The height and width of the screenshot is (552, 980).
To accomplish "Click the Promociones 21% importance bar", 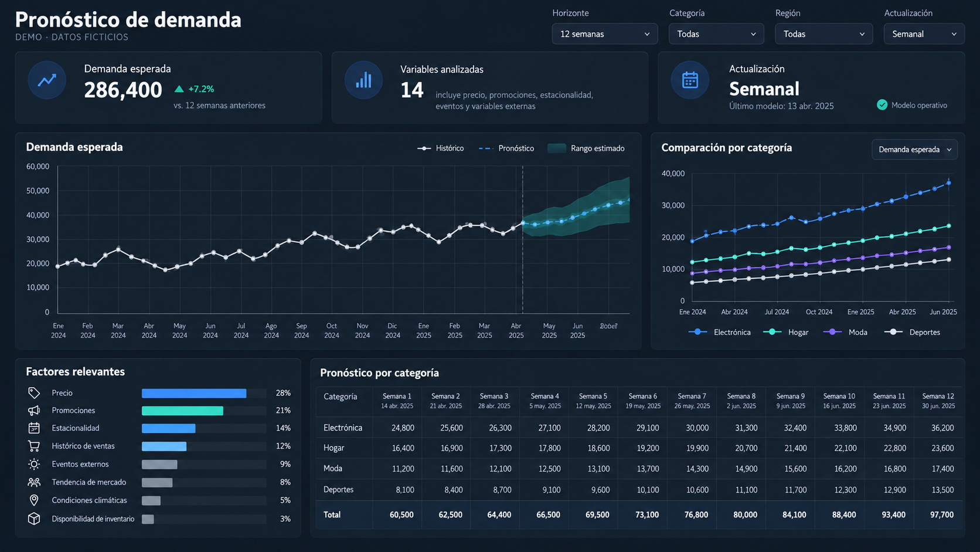I will pos(182,411).
